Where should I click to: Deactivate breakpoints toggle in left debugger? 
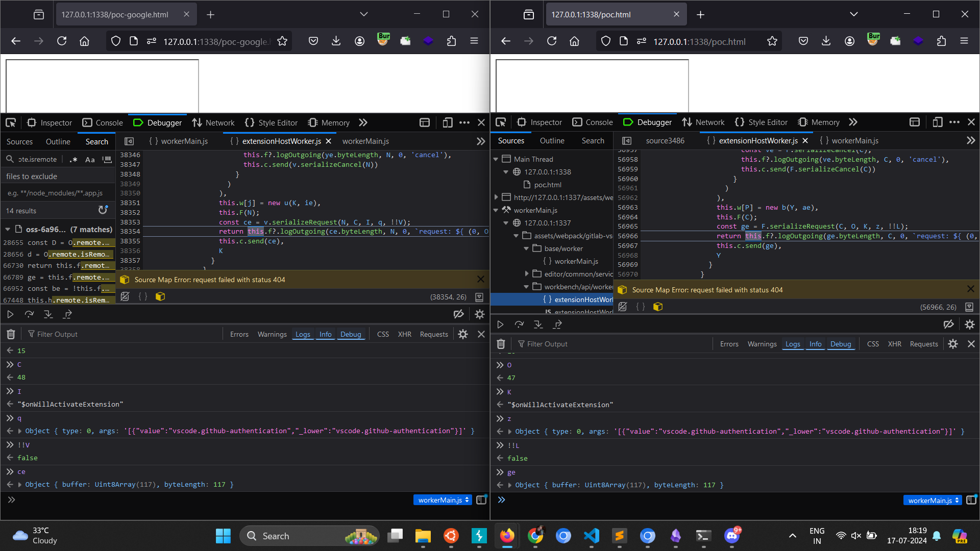pos(458,314)
